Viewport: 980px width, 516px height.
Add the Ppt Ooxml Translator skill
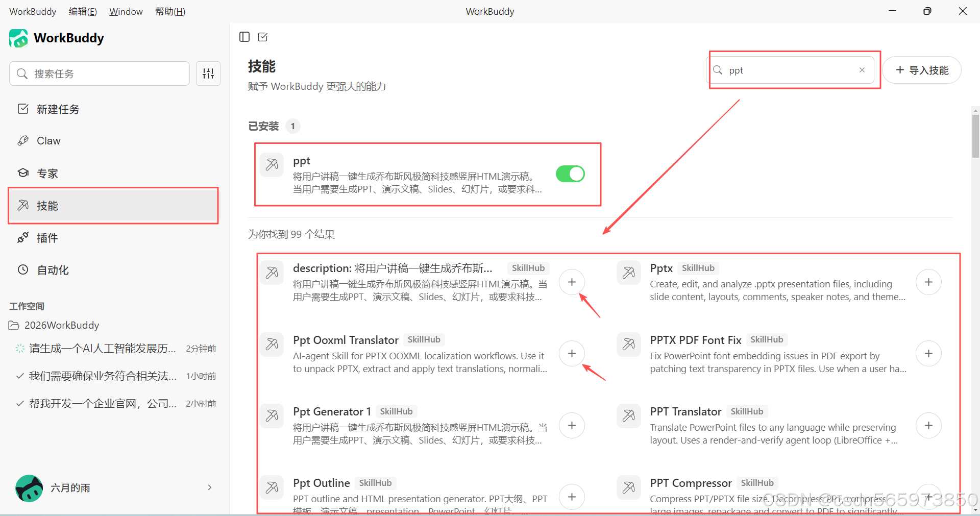[x=572, y=354]
